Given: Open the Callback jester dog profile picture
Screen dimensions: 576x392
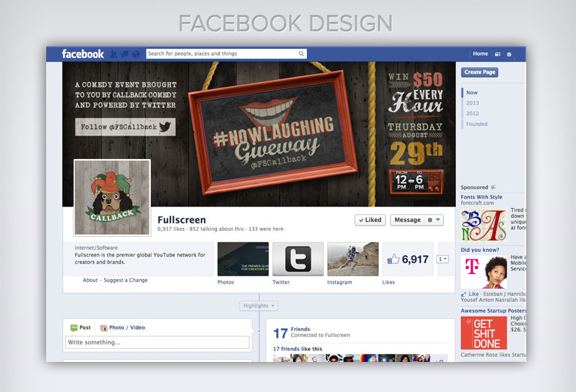Looking at the screenshot, I should click(112, 197).
